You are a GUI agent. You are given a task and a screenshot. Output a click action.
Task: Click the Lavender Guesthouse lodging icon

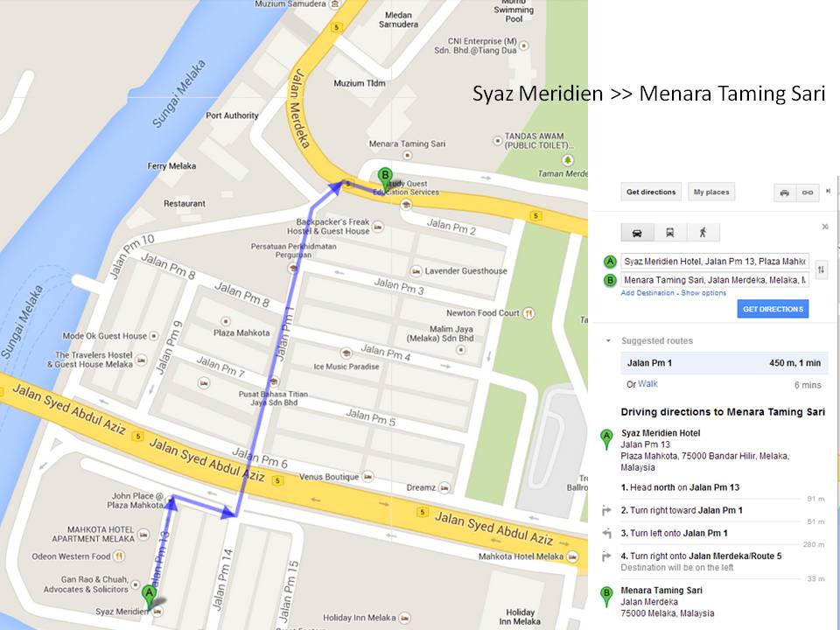[416, 271]
